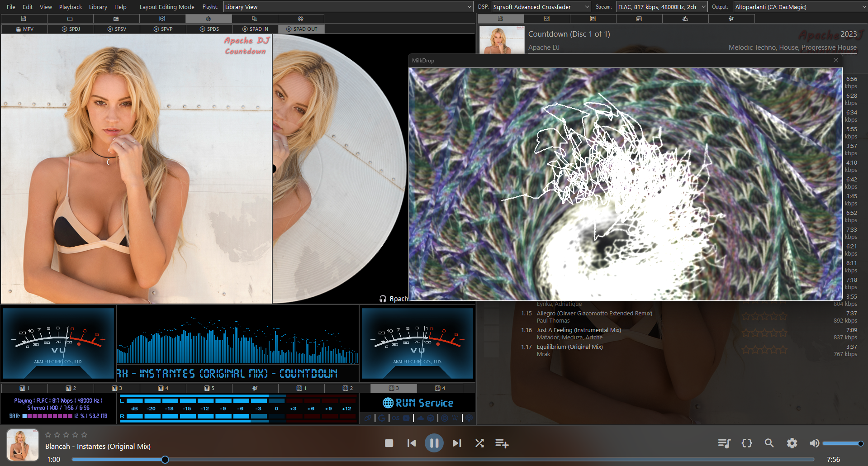Expand the DSP Sqrsoft Advanced Crossfader dropdown

click(x=541, y=7)
